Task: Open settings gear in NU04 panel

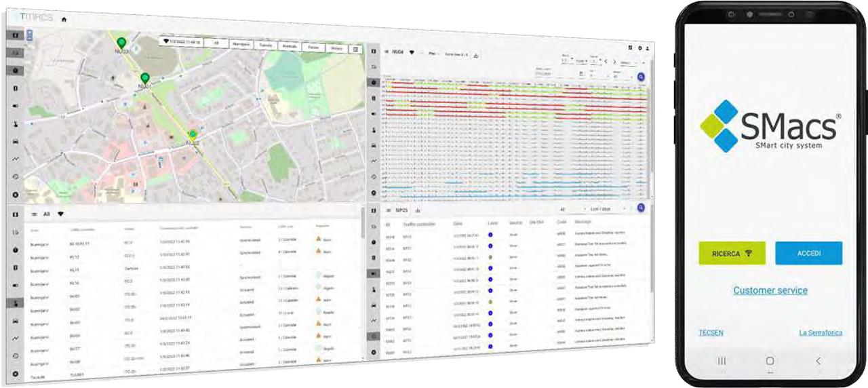Action: coord(639,48)
